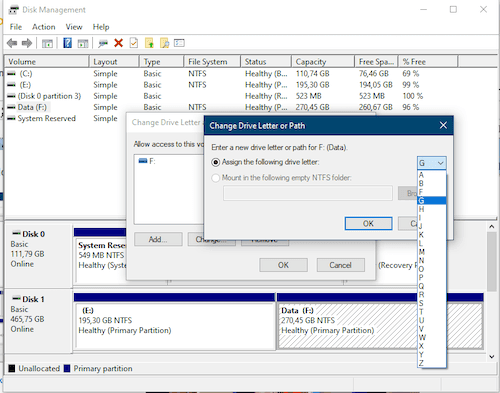Screen dimensions: 500x393
Task: Click the red X delete icon
Action: pos(118,43)
